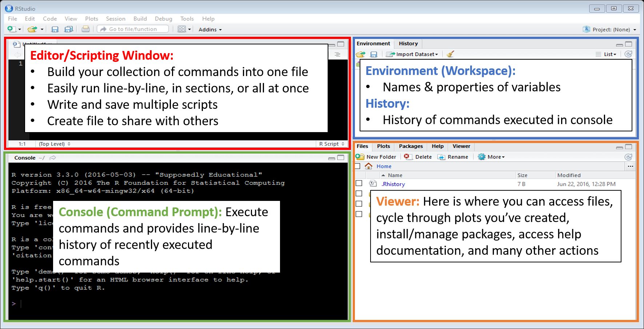644x329 pixels.
Task: Click the save all documents icon
Action: tap(68, 29)
